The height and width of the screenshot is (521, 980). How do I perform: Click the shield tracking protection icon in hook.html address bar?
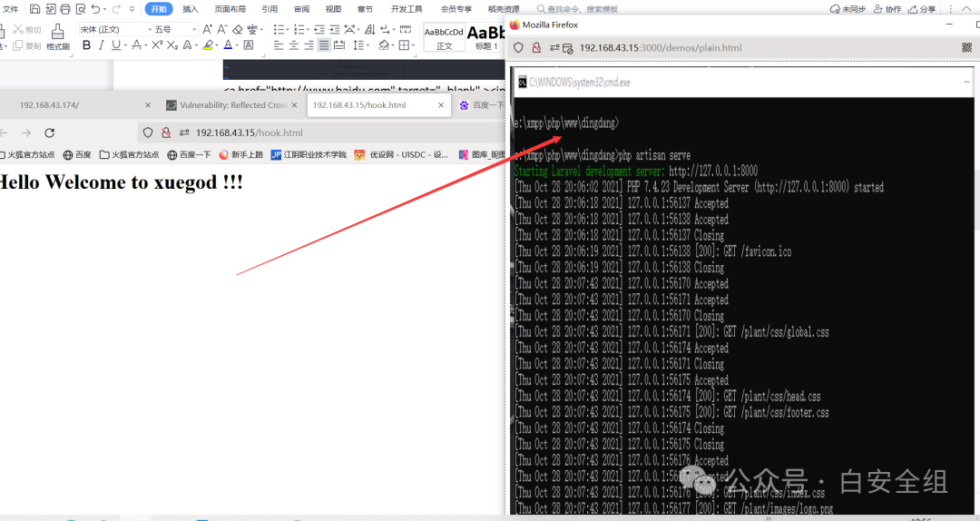[x=148, y=133]
